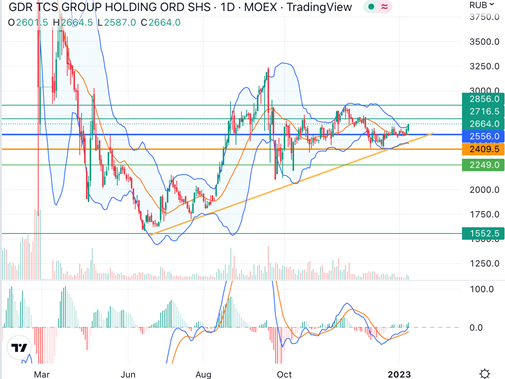Open chart settings gear icon
Viewport: 505px width, 379px height.
484,374
